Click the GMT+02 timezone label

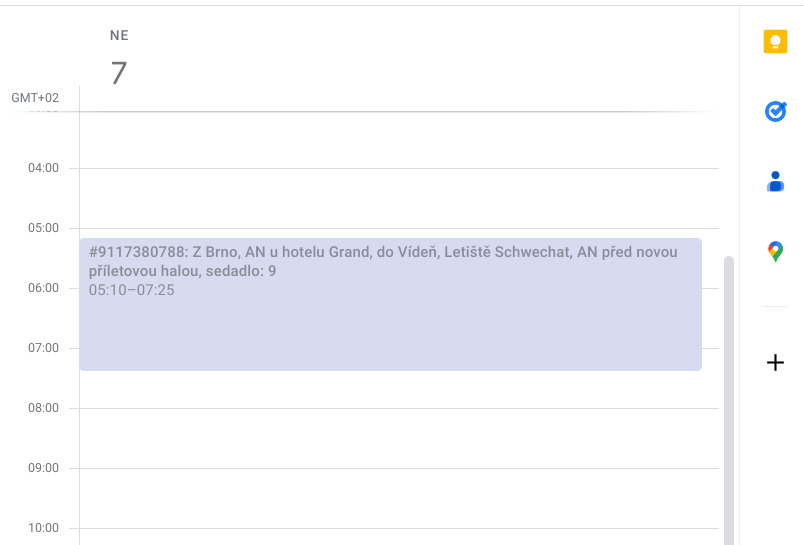35,97
